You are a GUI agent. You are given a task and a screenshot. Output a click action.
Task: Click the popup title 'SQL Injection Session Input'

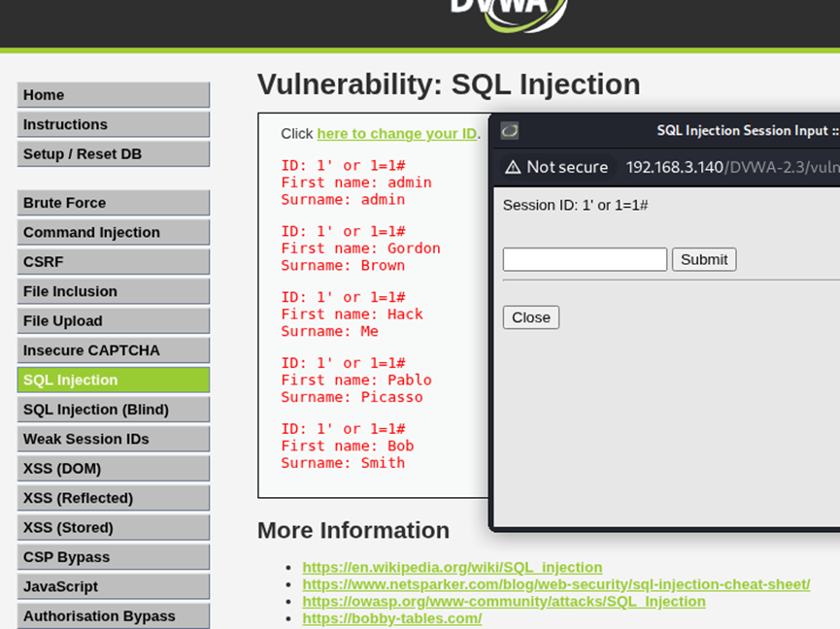742,131
